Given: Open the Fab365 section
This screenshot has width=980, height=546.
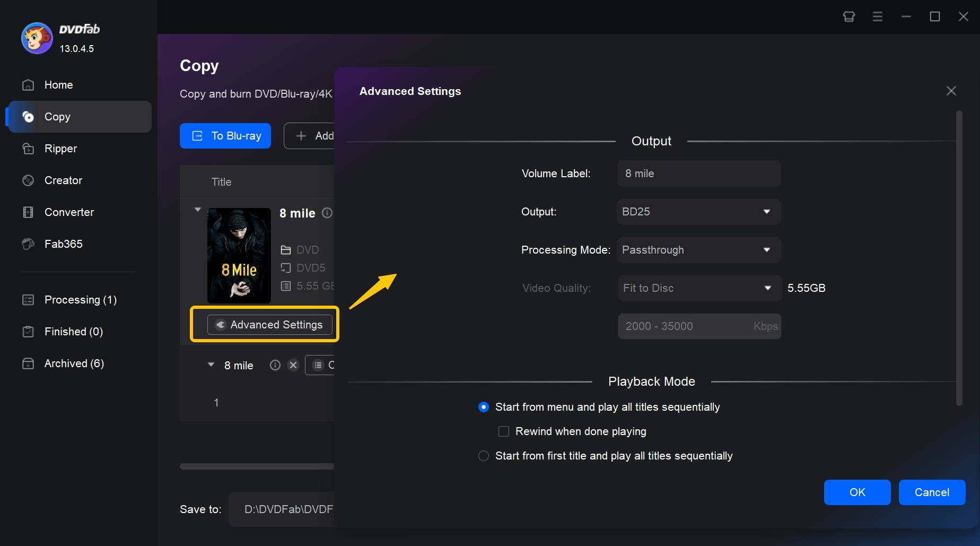Looking at the screenshot, I should click(x=63, y=244).
